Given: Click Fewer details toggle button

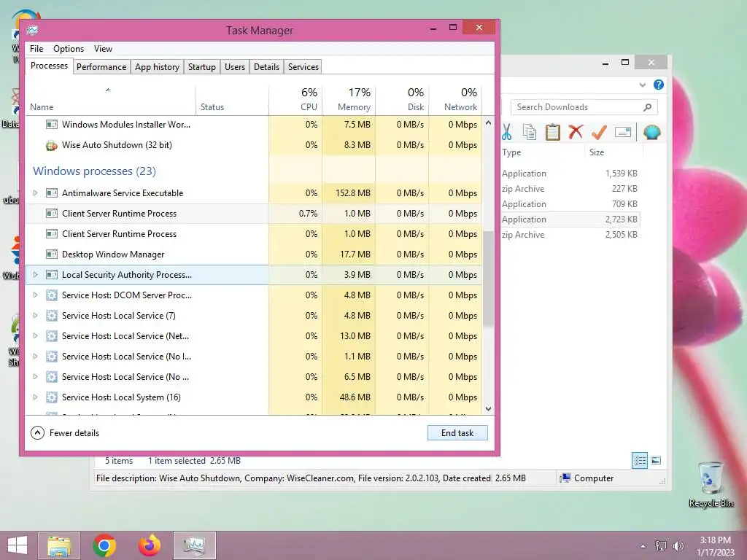Looking at the screenshot, I should click(65, 433).
